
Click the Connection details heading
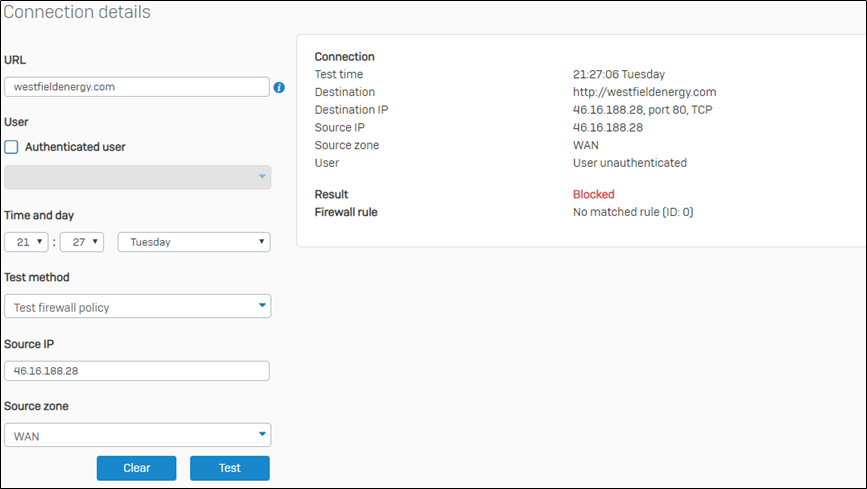tap(77, 13)
